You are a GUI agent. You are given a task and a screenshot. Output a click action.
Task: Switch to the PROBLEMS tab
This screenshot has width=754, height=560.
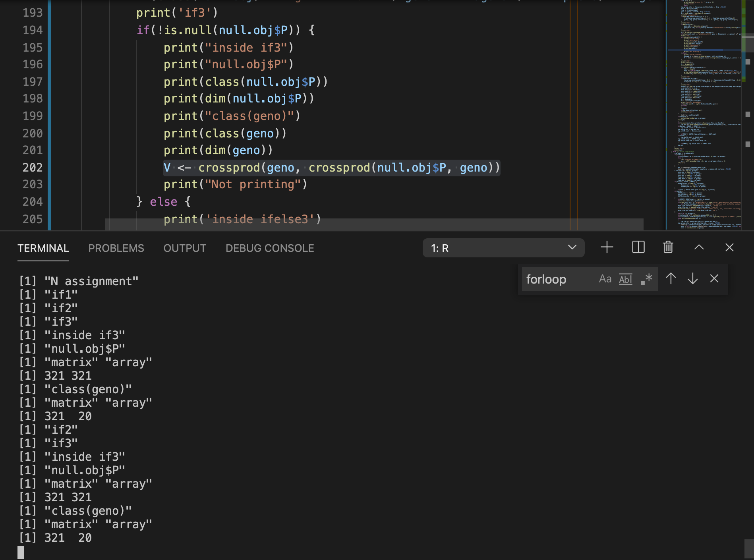116,248
